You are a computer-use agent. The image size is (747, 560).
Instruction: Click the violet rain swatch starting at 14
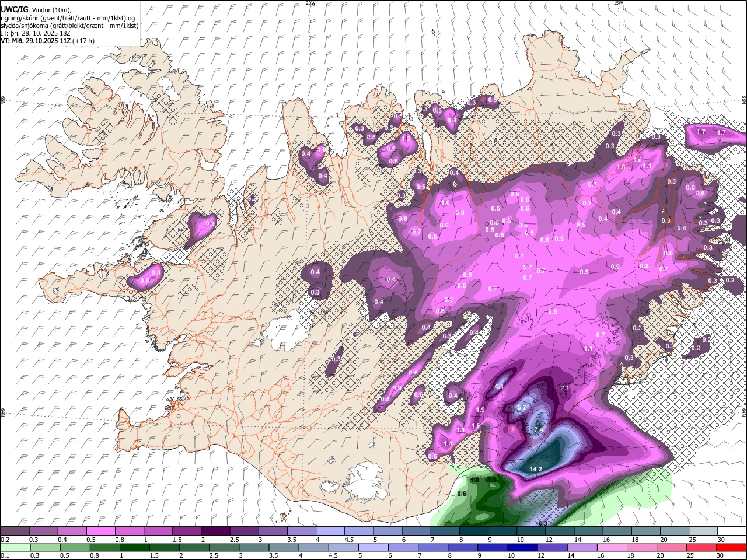581,547
